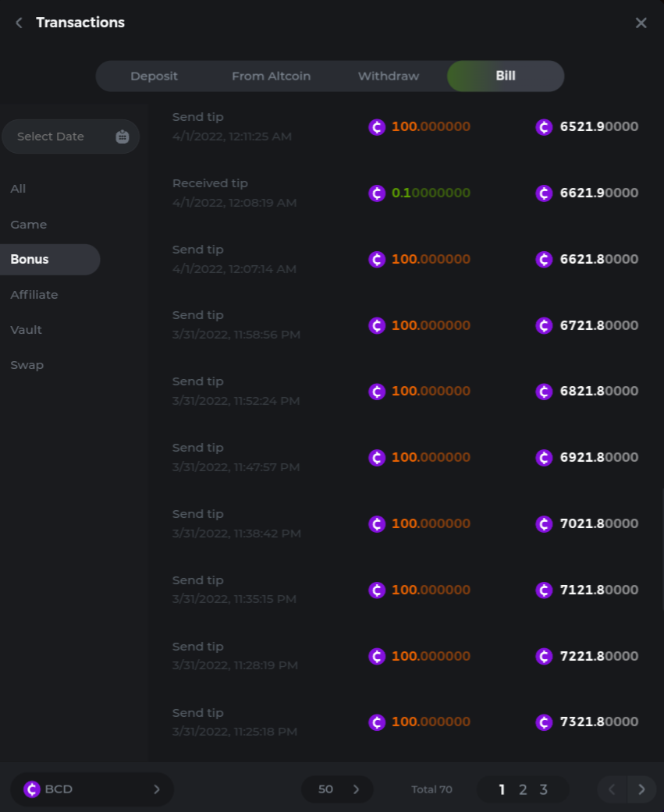
Task: Click the back arrow beside Transactions
Action: 19,23
